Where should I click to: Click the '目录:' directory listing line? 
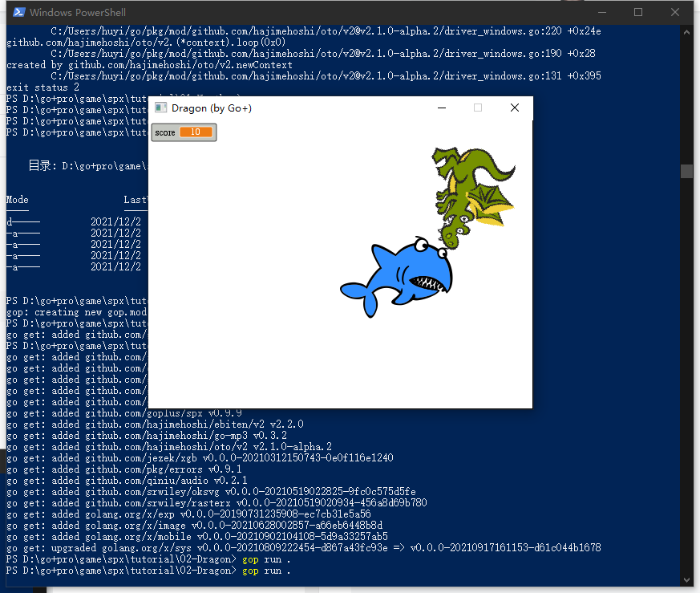click(x=87, y=166)
